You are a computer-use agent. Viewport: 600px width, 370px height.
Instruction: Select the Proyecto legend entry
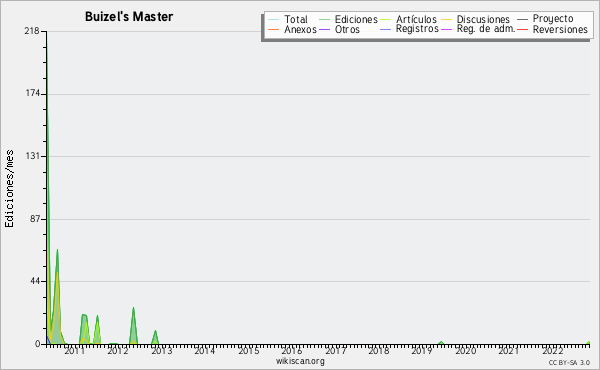pyautogui.click(x=545, y=19)
